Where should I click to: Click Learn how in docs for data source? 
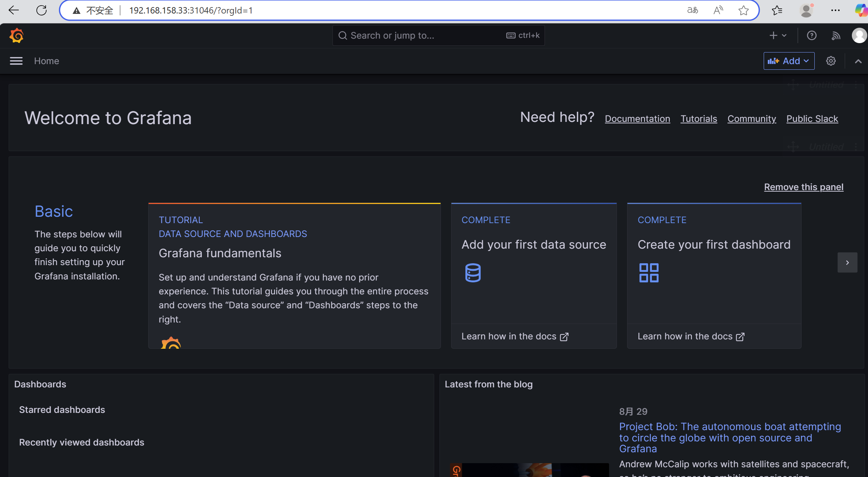coord(515,336)
